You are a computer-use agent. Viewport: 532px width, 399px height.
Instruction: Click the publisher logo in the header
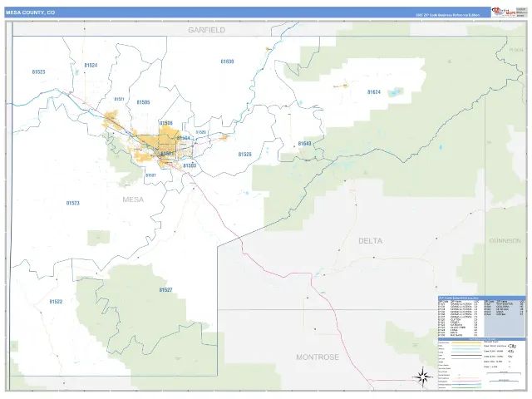pyautogui.click(x=504, y=12)
